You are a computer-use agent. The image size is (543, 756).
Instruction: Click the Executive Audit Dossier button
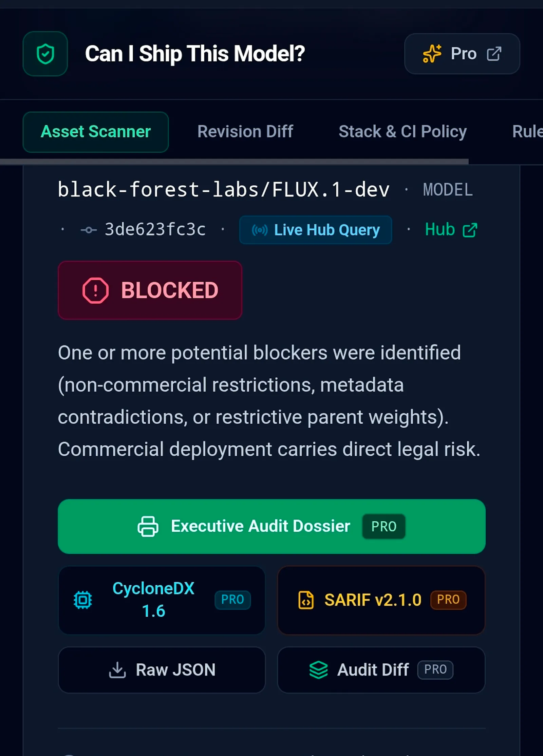(271, 526)
